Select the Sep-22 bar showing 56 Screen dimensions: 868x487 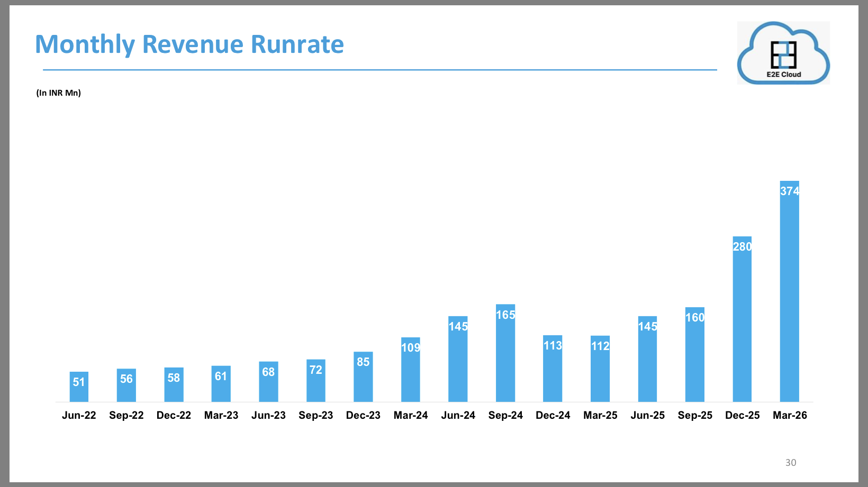tap(126, 385)
